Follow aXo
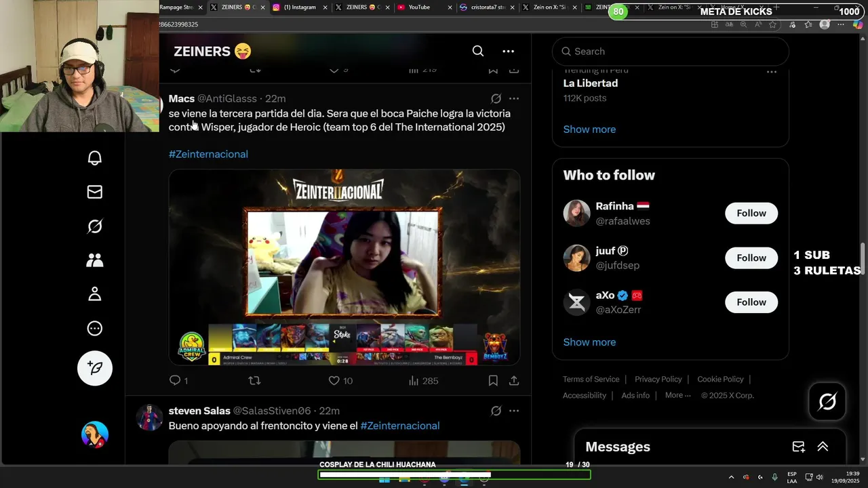Viewport: 868px width, 488px height. pyautogui.click(x=751, y=303)
